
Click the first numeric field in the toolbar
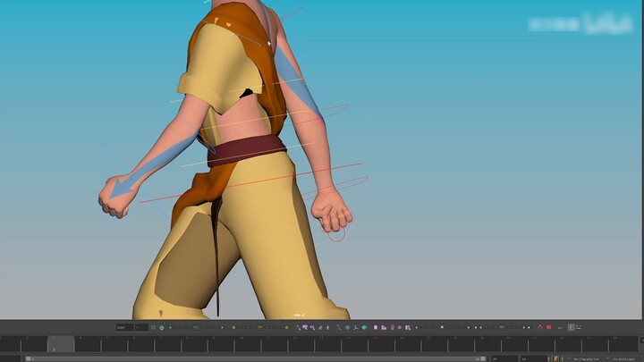pos(124,327)
